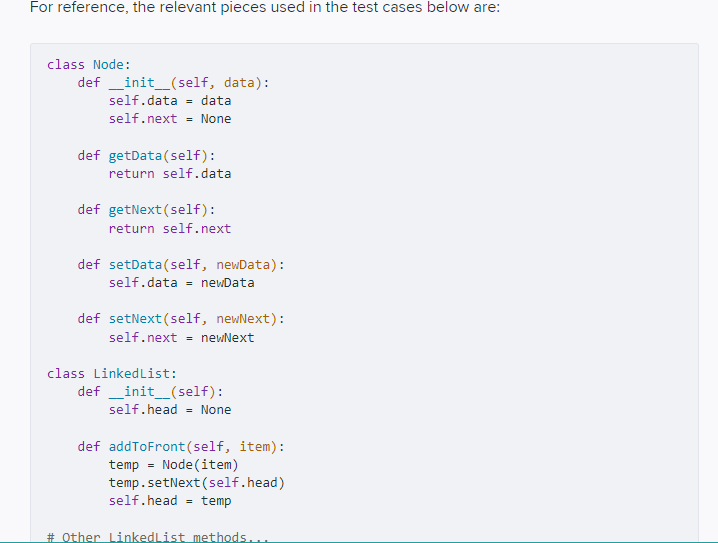Viewport: 718px width, 543px height.
Task: Click the 'return self.data' line
Action: click(170, 174)
